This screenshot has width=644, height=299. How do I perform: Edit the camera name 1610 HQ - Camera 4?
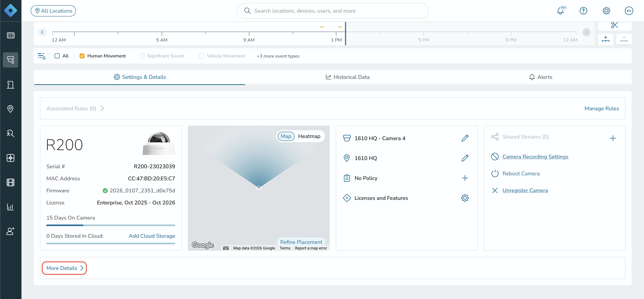465,138
